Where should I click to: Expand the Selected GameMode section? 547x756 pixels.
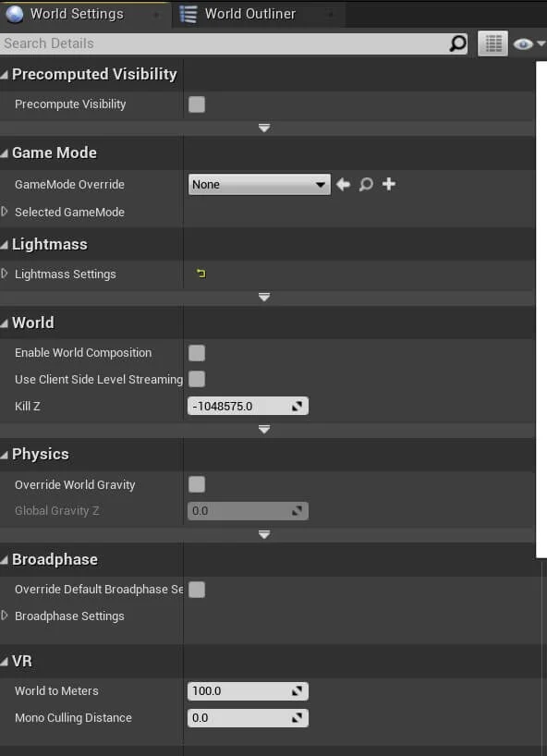pos(5,211)
